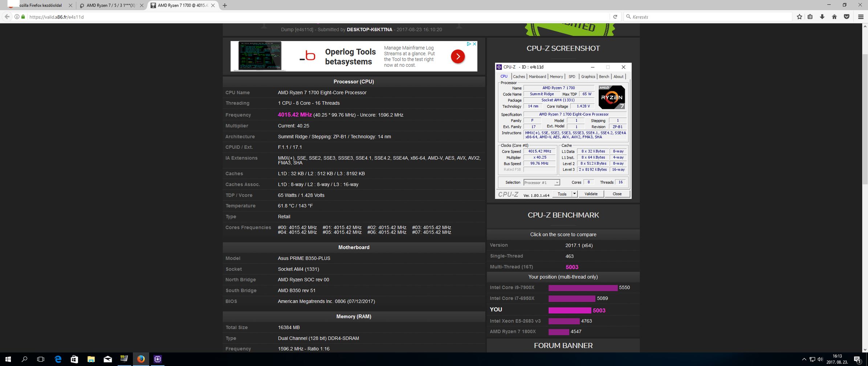Open the Operlog Tools betasystems ad headline
Image resolution: width=868 pixels, height=366 pixels.
pyautogui.click(x=350, y=57)
